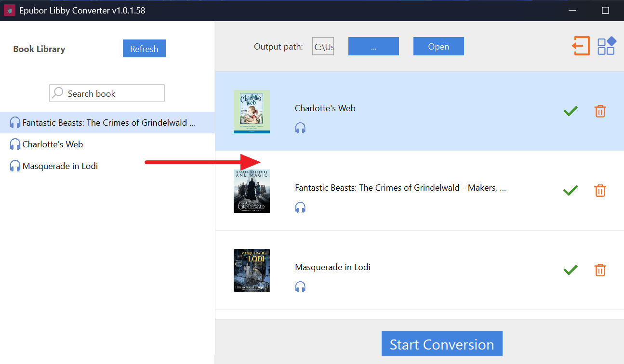The width and height of the screenshot is (624, 364).
Task: Click green checkmark on Fantastic Beasts row
Action: (571, 191)
